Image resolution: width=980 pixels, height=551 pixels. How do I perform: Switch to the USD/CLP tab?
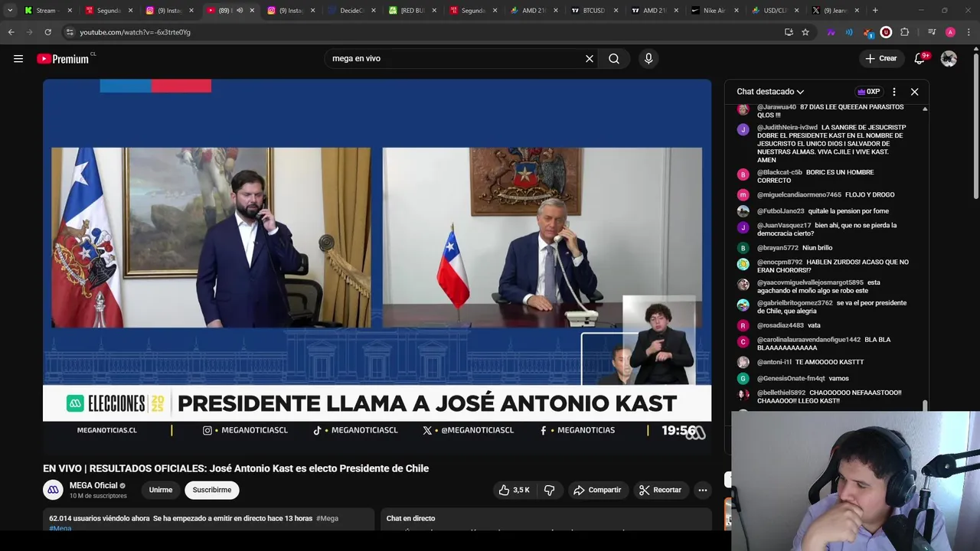click(775, 11)
